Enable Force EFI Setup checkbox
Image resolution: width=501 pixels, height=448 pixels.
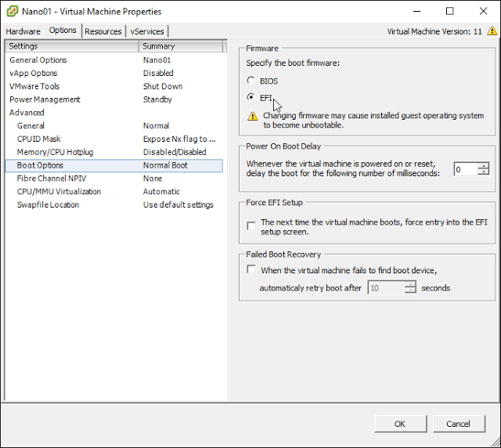click(251, 226)
